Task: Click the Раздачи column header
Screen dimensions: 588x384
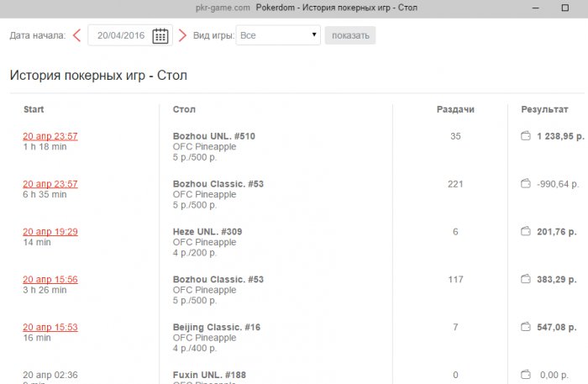Action: point(455,110)
